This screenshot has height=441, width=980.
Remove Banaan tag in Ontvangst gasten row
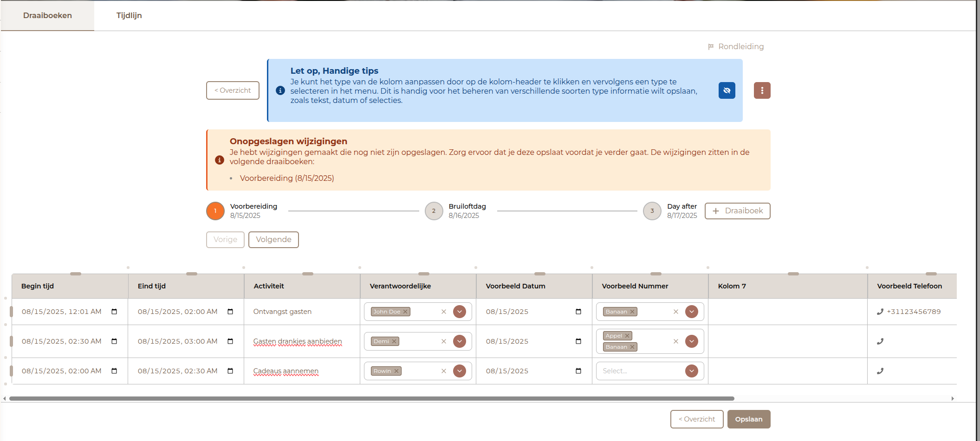click(x=632, y=312)
